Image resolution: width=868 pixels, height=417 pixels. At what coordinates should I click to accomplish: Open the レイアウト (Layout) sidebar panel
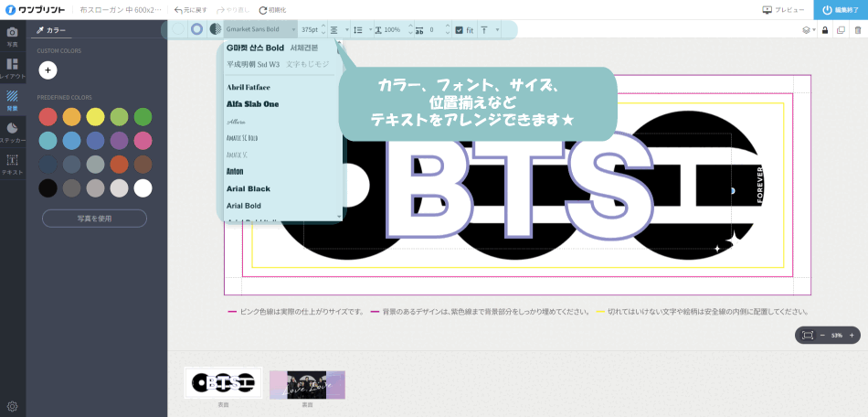(x=12, y=68)
